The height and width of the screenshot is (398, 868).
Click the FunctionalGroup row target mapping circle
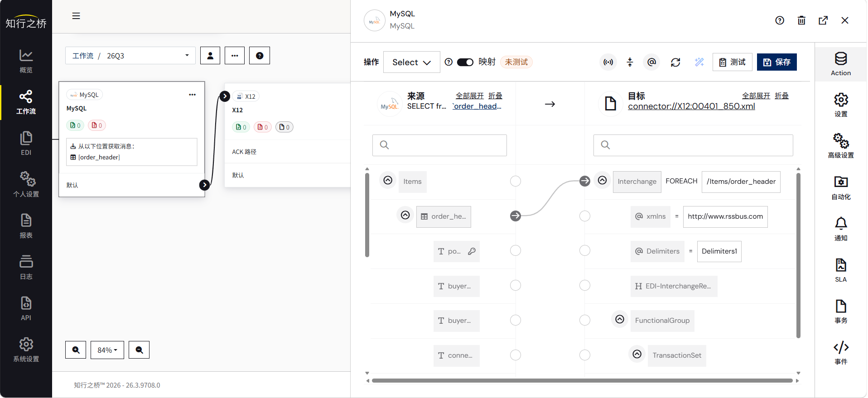[x=585, y=320]
